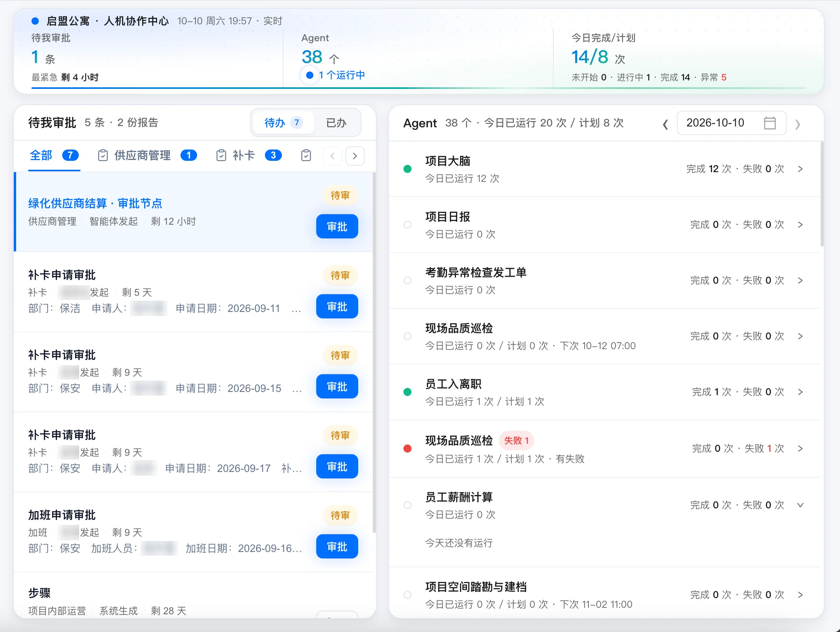
Task: Click 审批 for 2026-09-11 补卡 request
Action: pyautogui.click(x=337, y=306)
